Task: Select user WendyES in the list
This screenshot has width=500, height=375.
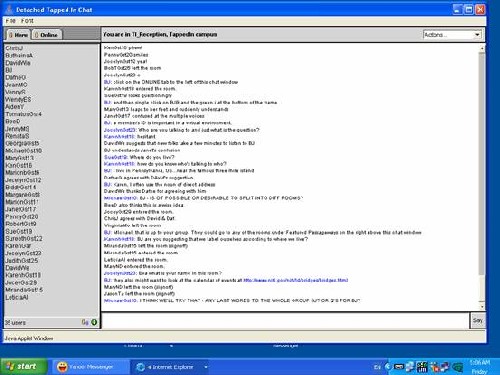Action: pyautogui.click(x=18, y=99)
